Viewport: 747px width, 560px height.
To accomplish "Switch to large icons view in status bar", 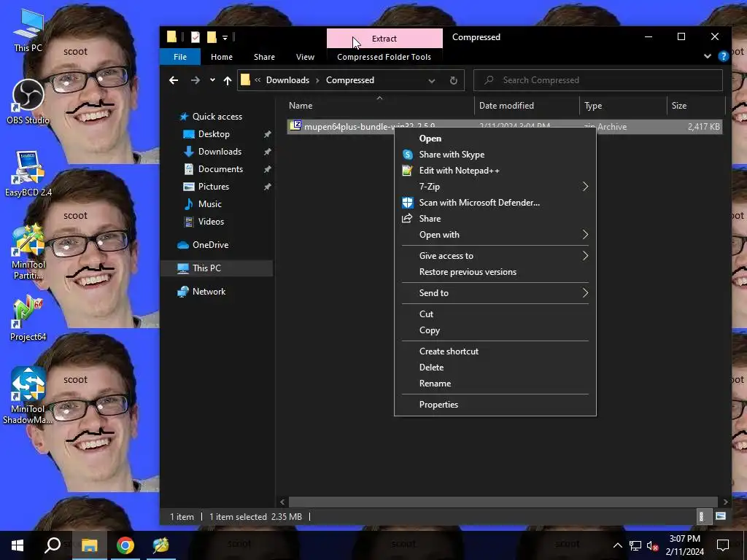I will pyautogui.click(x=721, y=517).
